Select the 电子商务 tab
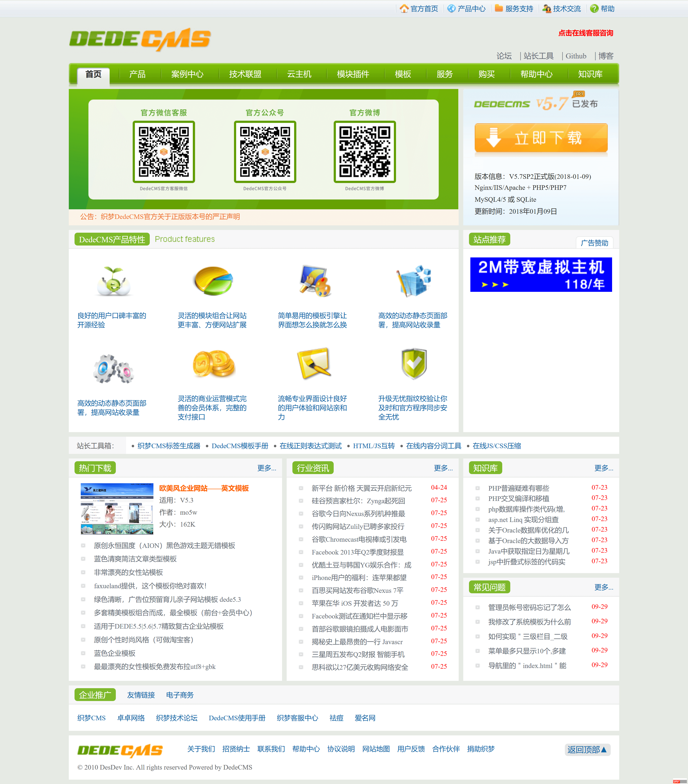 pos(180,695)
